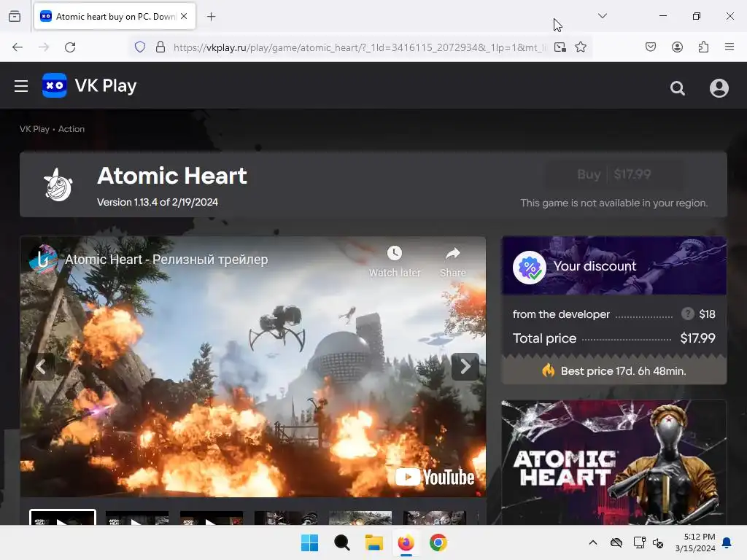
Task: Open the YouTube logo link
Action: [435, 477]
